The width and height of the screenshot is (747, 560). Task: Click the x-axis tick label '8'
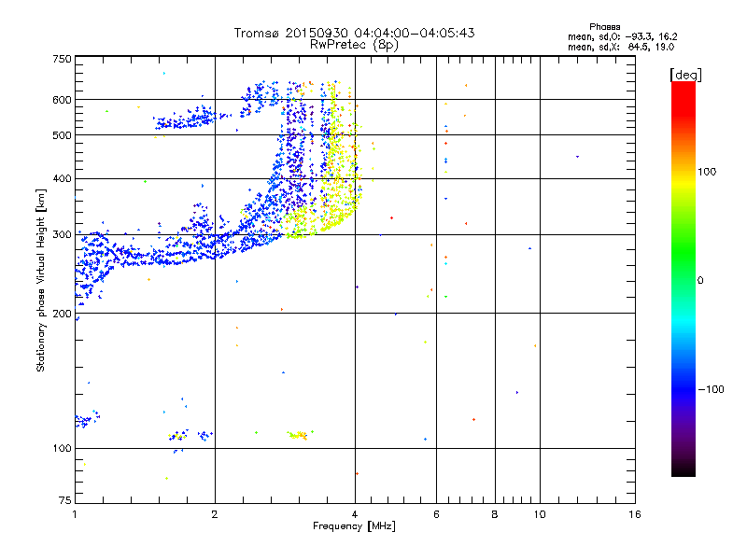coord(495,514)
